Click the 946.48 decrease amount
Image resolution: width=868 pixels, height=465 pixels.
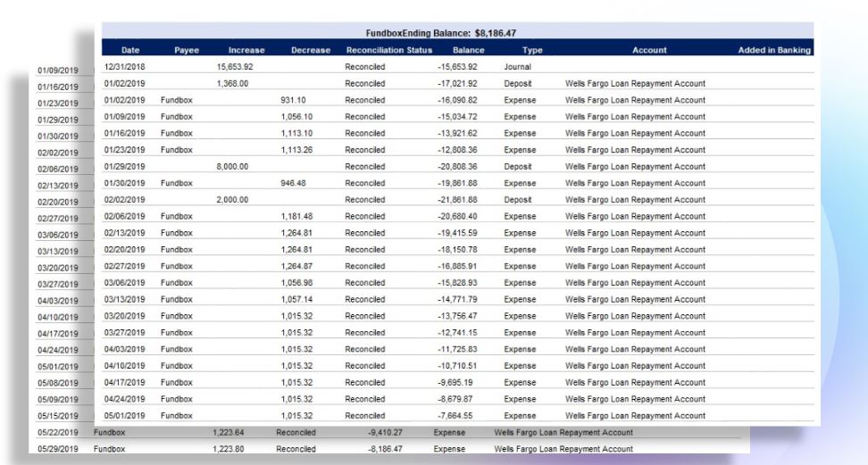pos(293,183)
